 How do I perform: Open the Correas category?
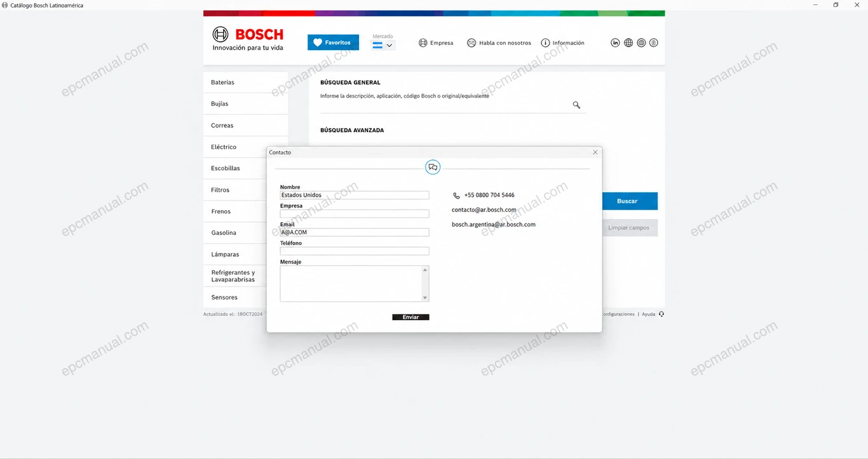[245, 126]
